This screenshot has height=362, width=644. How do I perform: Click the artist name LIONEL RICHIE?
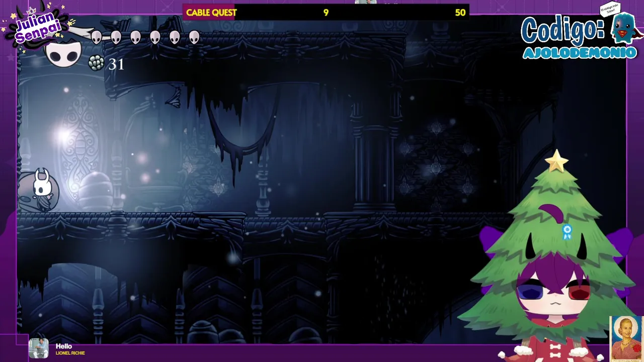point(70,353)
